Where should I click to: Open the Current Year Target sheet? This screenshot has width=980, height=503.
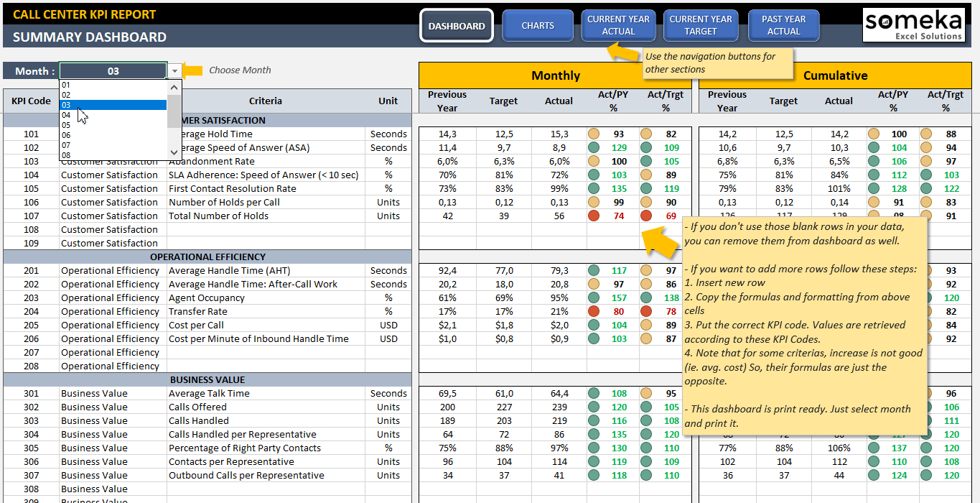(700, 26)
